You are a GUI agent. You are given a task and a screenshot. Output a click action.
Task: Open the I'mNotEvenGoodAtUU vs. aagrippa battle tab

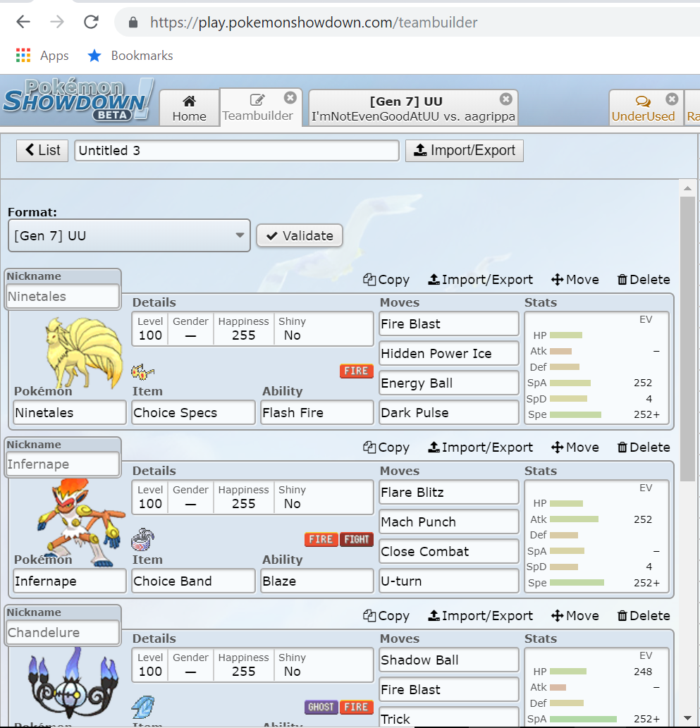tap(413, 109)
